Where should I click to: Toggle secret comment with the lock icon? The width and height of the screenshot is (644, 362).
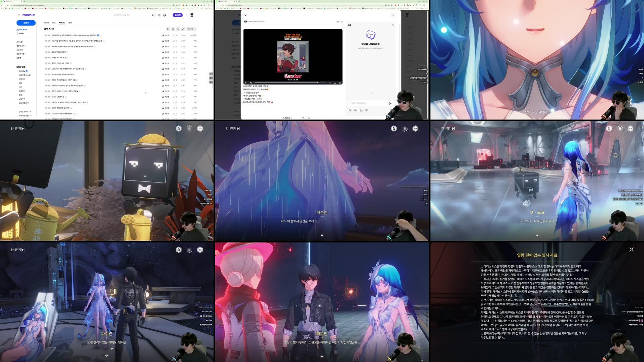tap(361, 110)
